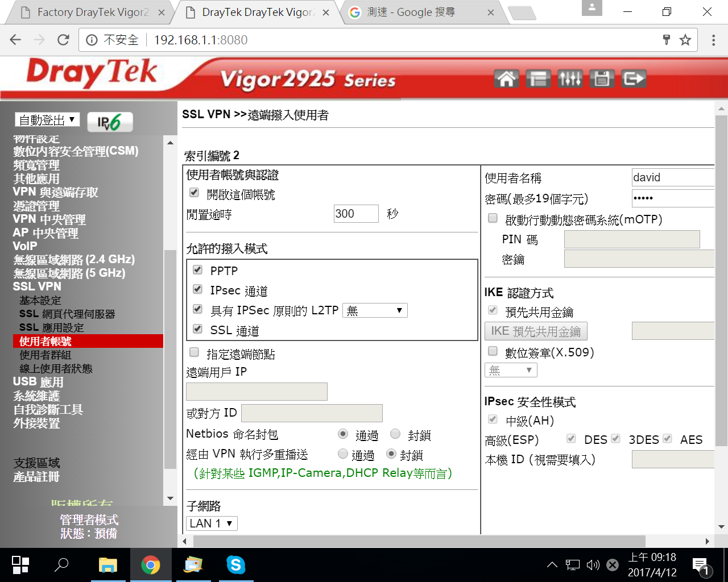The height and width of the screenshot is (582, 728).
Task: Open 使用者群組 in the sidebar menu
Action: tap(45, 355)
